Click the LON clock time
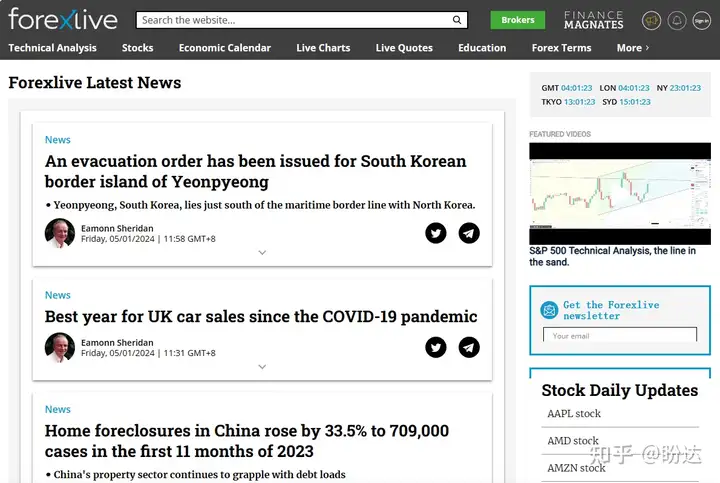 (x=634, y=88)
